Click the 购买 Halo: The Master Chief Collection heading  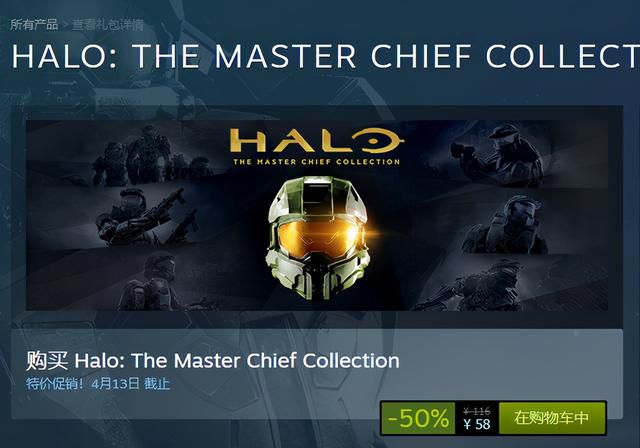213,361
